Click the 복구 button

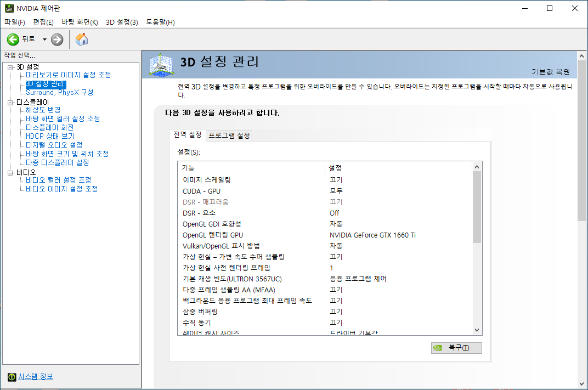[456, 348]
